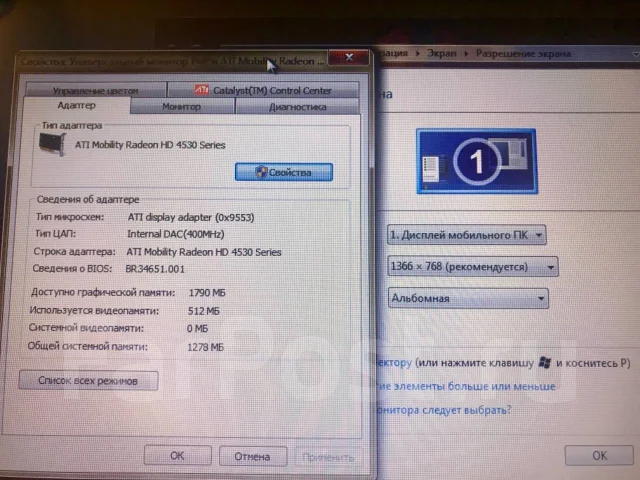Click the graphics card adapter icon
This screenshot has width=640, height=480.
click(x=52, y=144)
